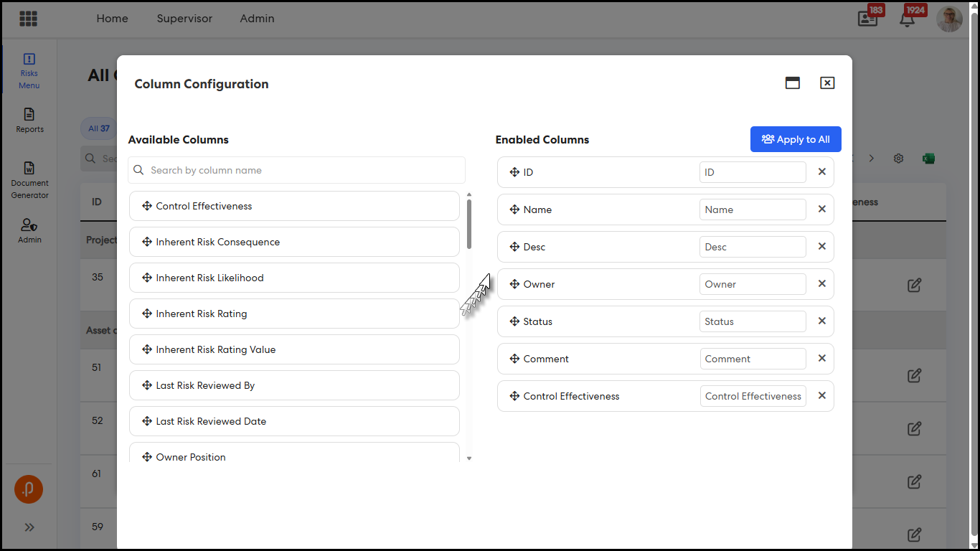Open the apps grid launcher icon
Image resolution: width=980 pixels, height=551 pixels.
pos(28,19)
